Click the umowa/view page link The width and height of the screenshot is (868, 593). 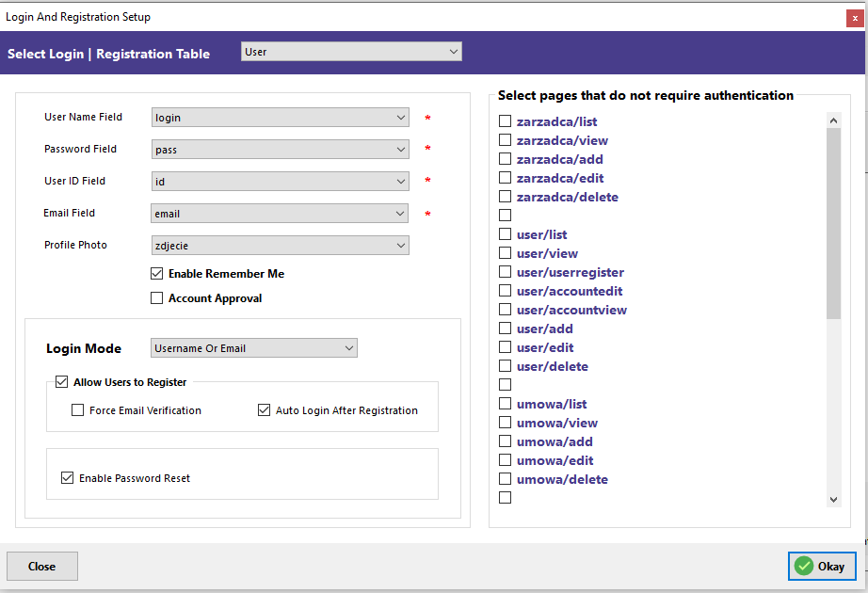coord(557,423)
